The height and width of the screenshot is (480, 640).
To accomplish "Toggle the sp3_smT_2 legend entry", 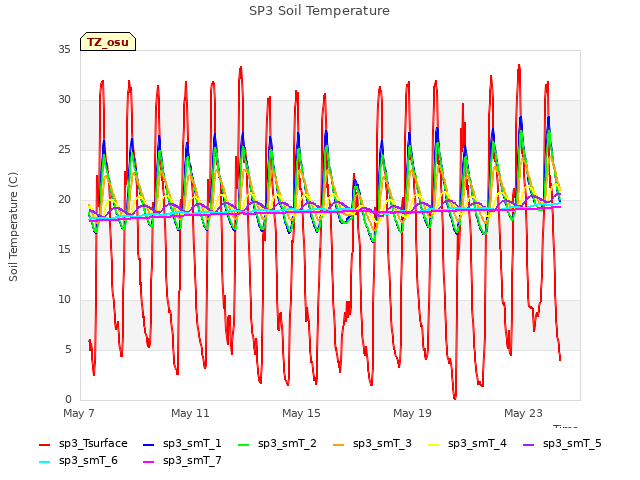I will click(x=277, y=444).
